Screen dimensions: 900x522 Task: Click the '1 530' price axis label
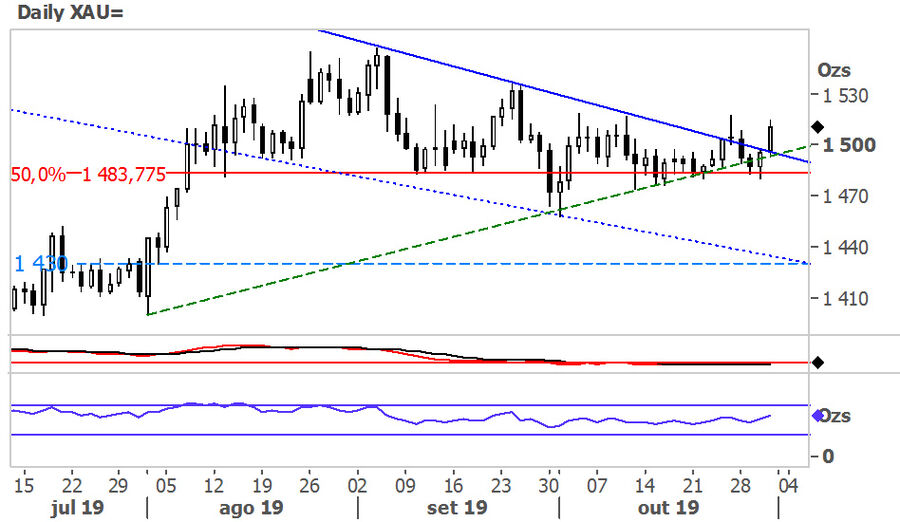(845, 95)
